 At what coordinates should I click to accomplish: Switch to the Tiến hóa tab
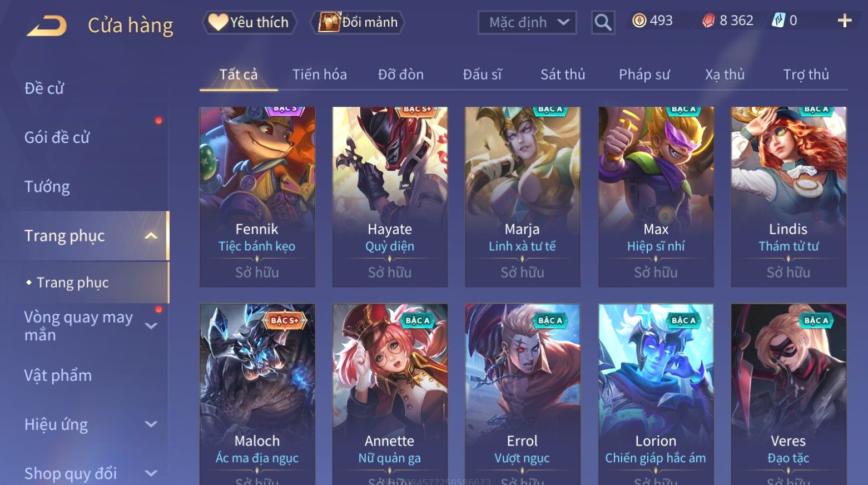coord(320,75)
